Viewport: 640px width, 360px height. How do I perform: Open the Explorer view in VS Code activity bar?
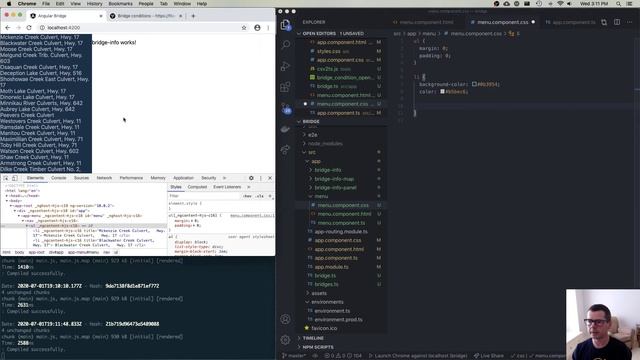286,24
